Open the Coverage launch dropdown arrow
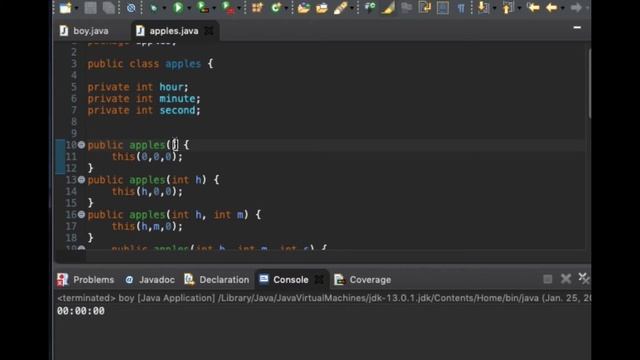 pos(214,8)
